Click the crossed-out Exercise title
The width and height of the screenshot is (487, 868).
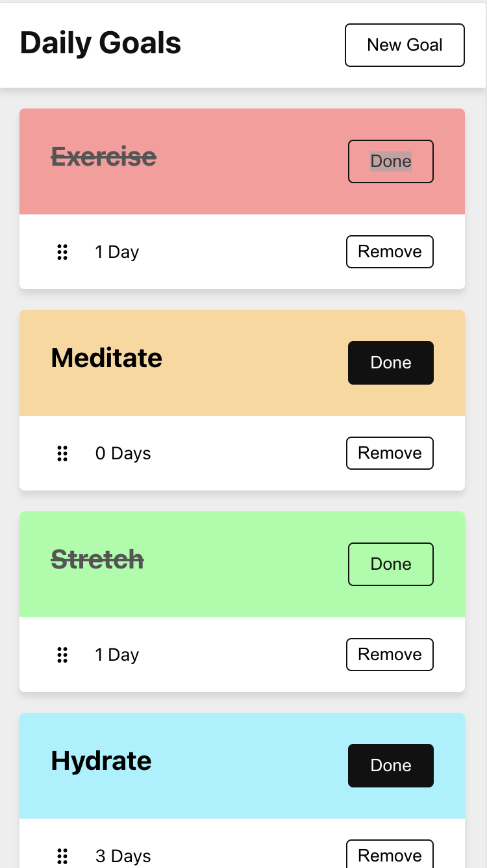pos(104,157)
